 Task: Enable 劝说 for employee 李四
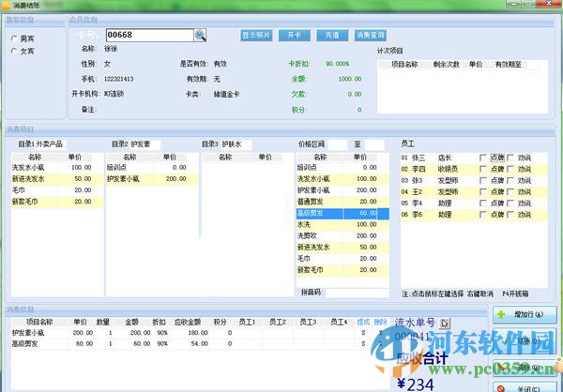510,169
